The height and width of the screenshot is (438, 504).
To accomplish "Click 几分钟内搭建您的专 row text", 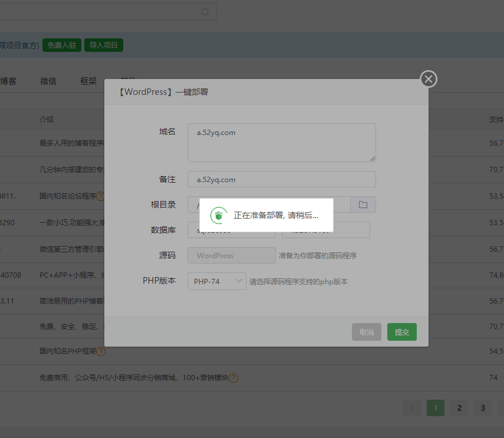I will [x=72, y=169].
